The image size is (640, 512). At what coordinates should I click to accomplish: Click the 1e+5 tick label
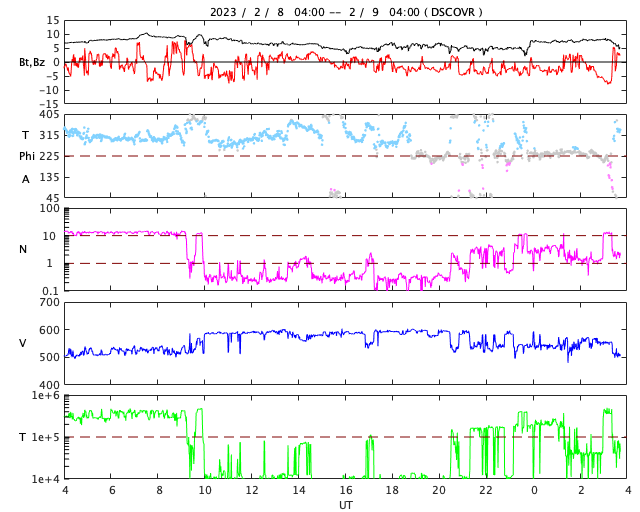(x=46, y=437)
